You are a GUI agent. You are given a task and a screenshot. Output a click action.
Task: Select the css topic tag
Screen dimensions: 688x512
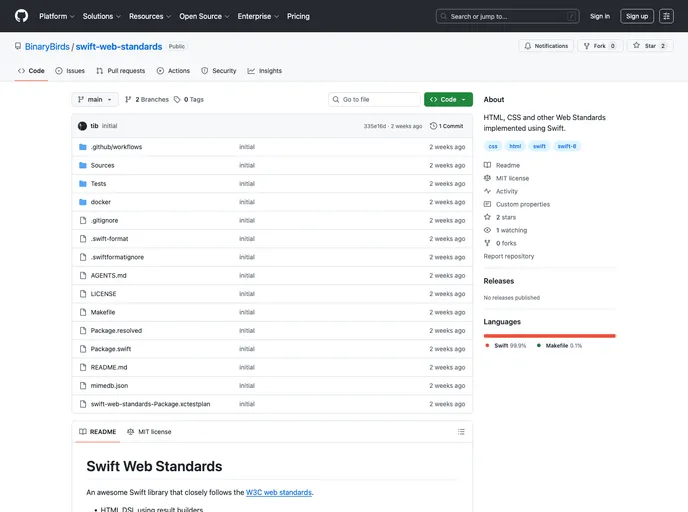click(x=493, y=146)
